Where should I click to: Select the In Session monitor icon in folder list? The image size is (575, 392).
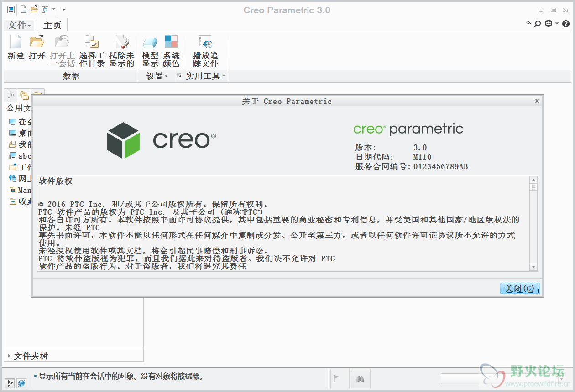click(13, 122)
